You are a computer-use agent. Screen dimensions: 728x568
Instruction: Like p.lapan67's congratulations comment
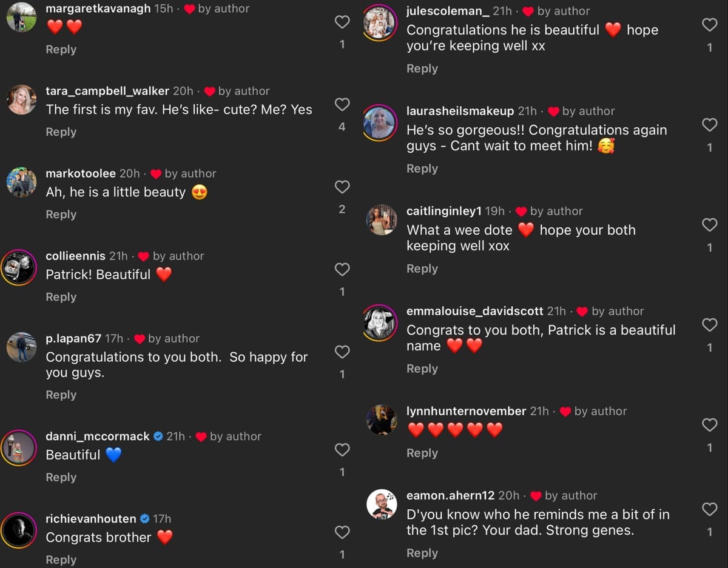click(x=342, y=352)
